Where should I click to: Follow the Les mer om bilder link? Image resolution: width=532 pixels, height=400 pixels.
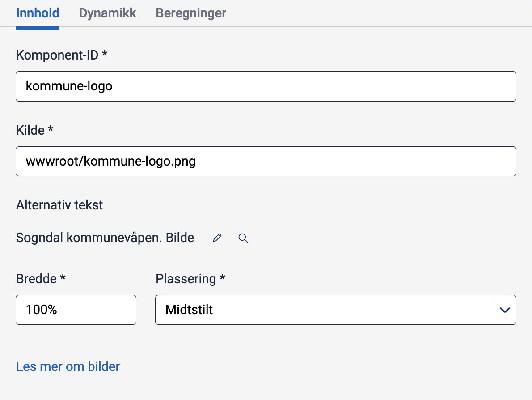pyautogui.click(x=68, y=366)
